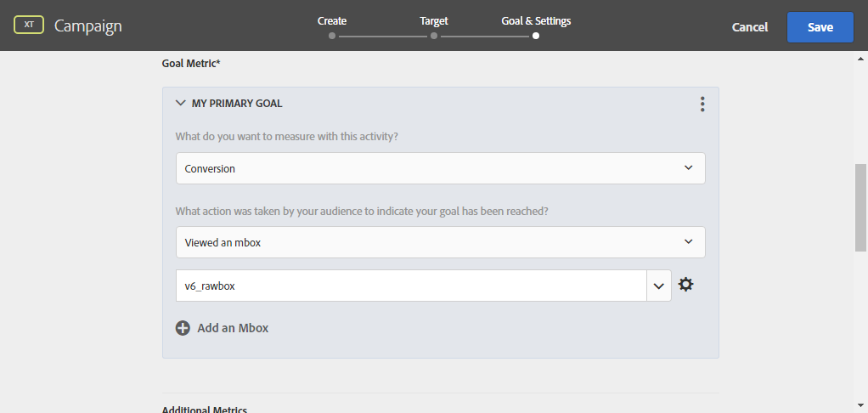Go to the Target step
Viewport: 868px width, 413px height.
pyautogui.click(x=434, y=21)
